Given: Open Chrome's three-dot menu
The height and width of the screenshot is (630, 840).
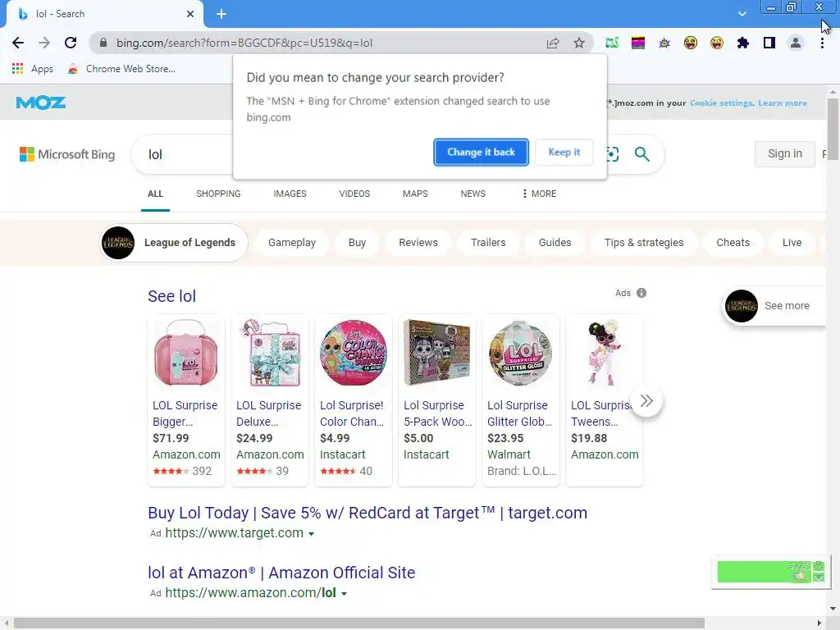Looking at the screenshot, I should 822,43.
